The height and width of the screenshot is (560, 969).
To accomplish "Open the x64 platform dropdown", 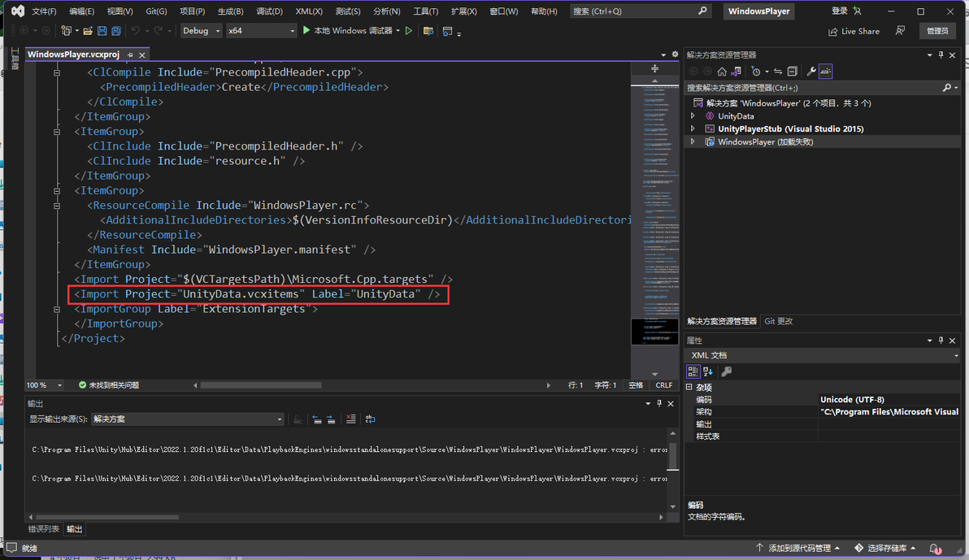I will coord(261,31).
